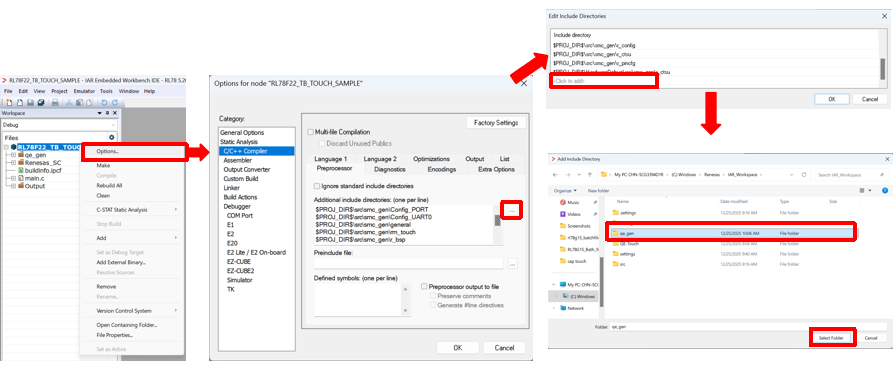Viewport: 896px width, 376px height.
Task: Click browse button beside Preinclude file
Action: pos(513,263)
